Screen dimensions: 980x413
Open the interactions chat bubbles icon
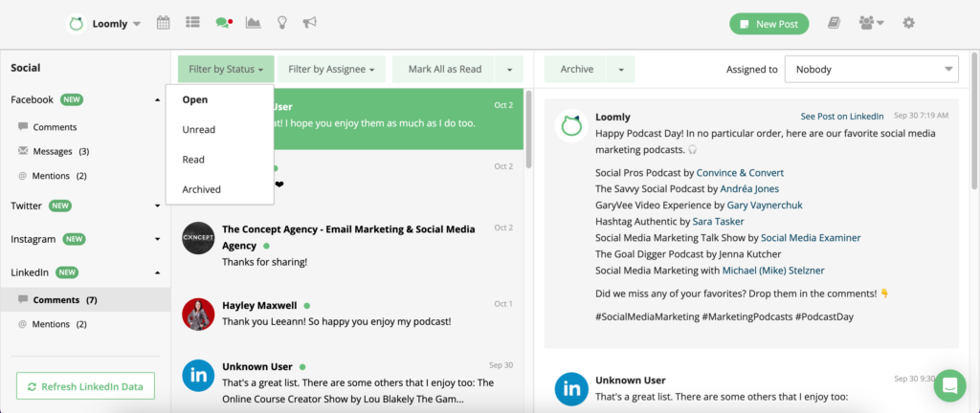point(224,23)
